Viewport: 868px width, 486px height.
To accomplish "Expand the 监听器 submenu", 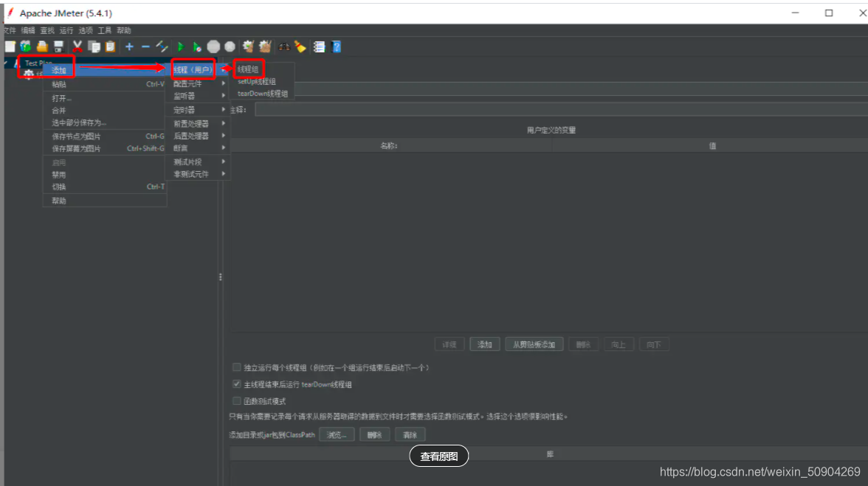I will point(198,96).
